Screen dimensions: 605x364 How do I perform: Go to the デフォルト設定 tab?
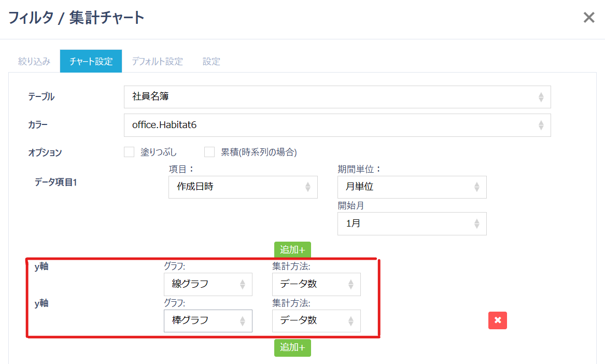157,61
